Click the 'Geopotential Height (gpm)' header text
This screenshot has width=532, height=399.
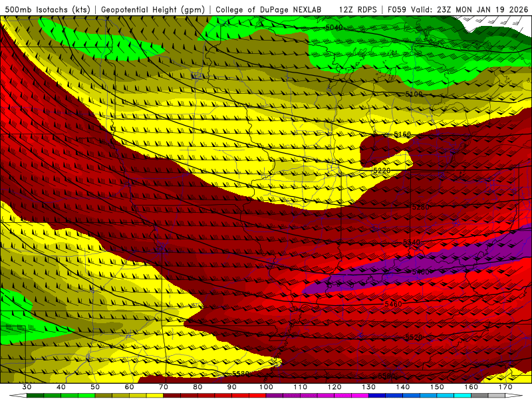(x=153, y=9)
